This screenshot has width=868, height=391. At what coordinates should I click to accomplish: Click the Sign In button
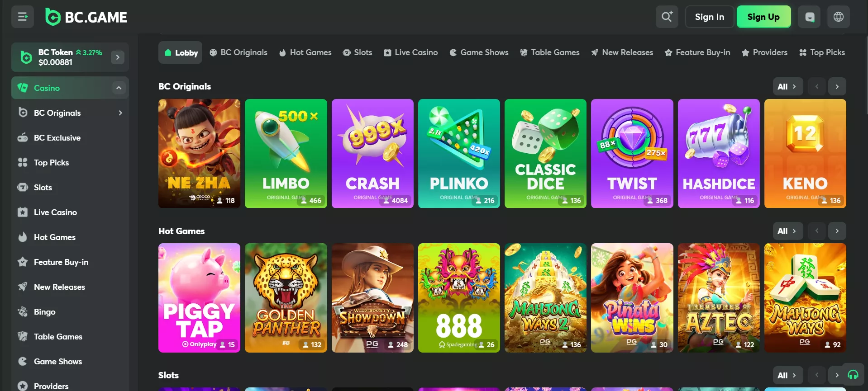coord(709,17)
